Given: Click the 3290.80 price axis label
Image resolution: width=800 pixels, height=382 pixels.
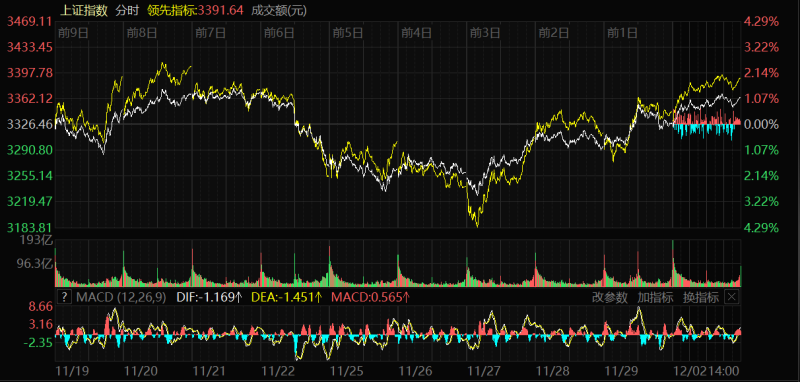Looking at the screenshot, I should tap(30, 150).
